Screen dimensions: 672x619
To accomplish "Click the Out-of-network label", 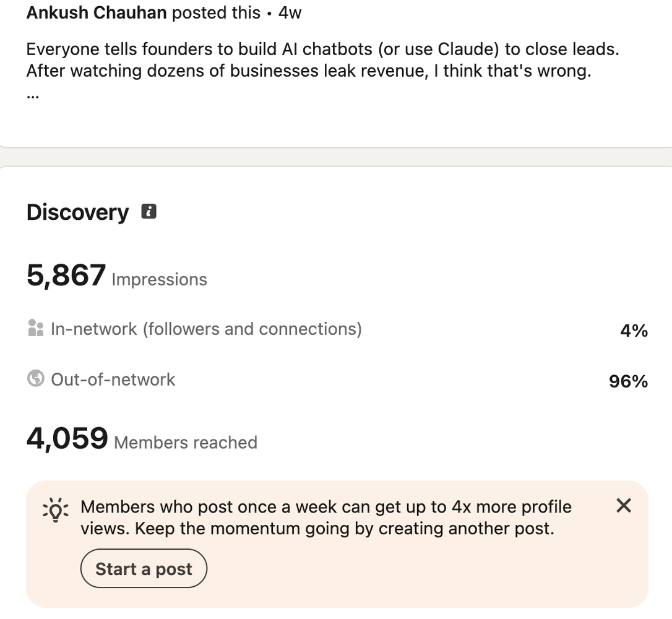I will coord(113,379).
